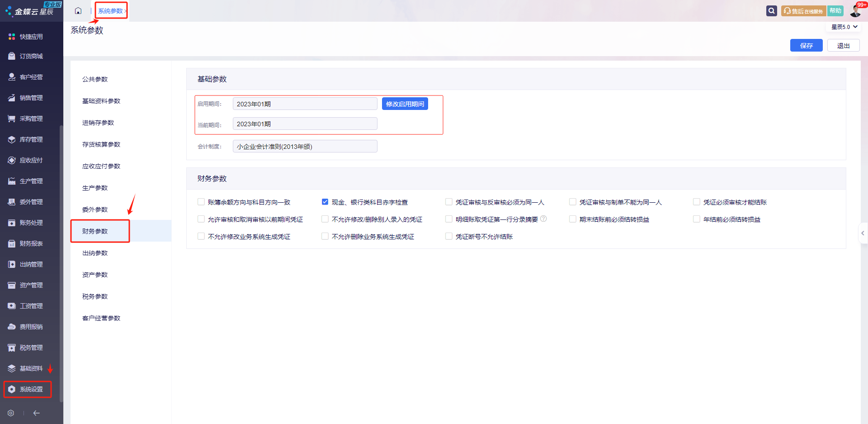Open 生产管理 factory icon
The height and width of the screenshot is (424, 868).
coord(12,181)
